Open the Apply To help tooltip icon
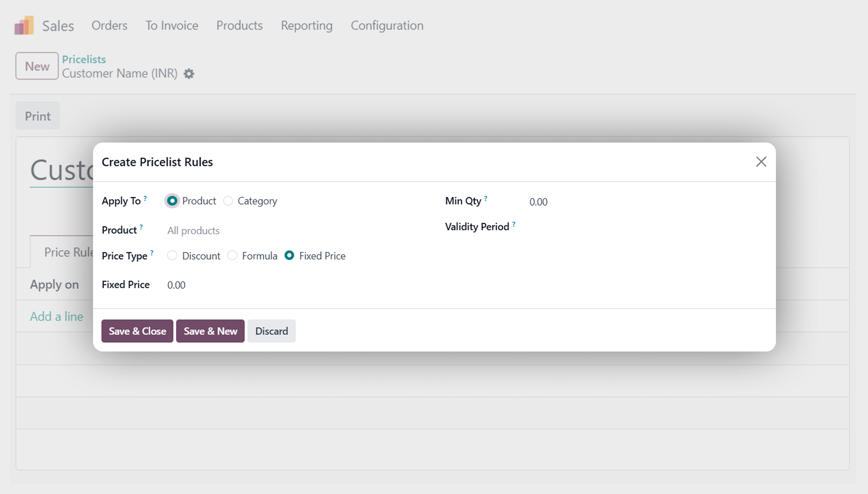 145,198
